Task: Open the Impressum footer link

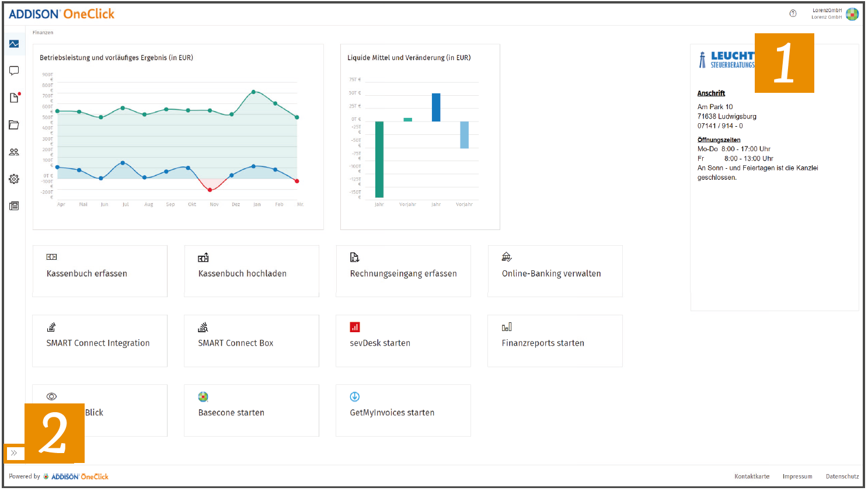Action: point(797,476)
